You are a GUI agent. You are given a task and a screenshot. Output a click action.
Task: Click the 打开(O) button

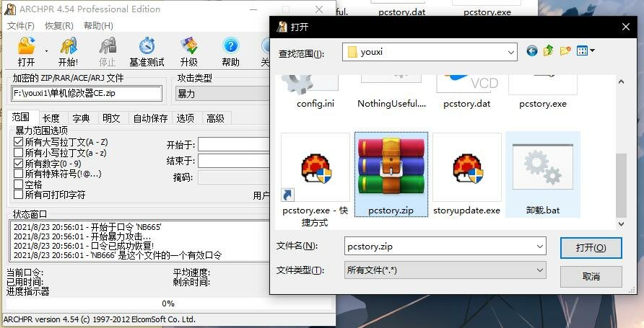pos(591,248)
